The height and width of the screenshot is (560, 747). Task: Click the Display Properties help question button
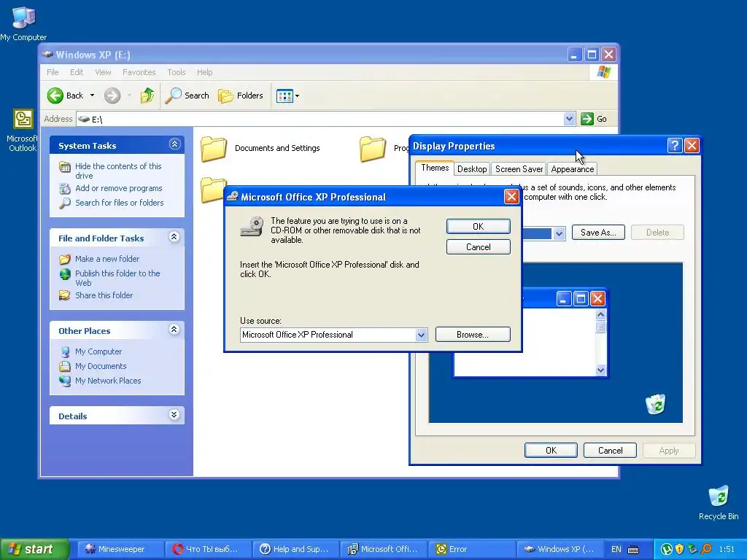(675, 146)
